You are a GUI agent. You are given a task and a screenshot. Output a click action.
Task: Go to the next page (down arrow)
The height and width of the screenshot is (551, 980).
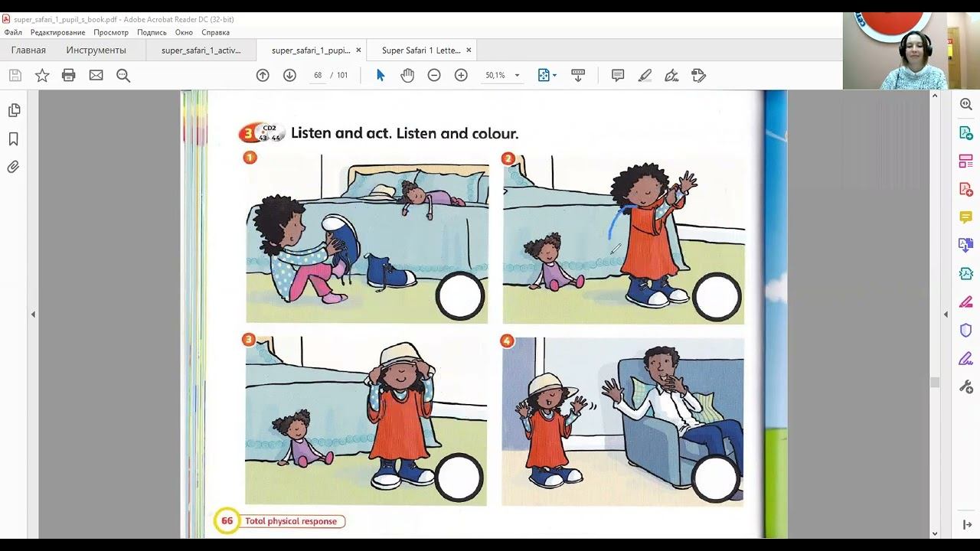click(x=289, y=75)
